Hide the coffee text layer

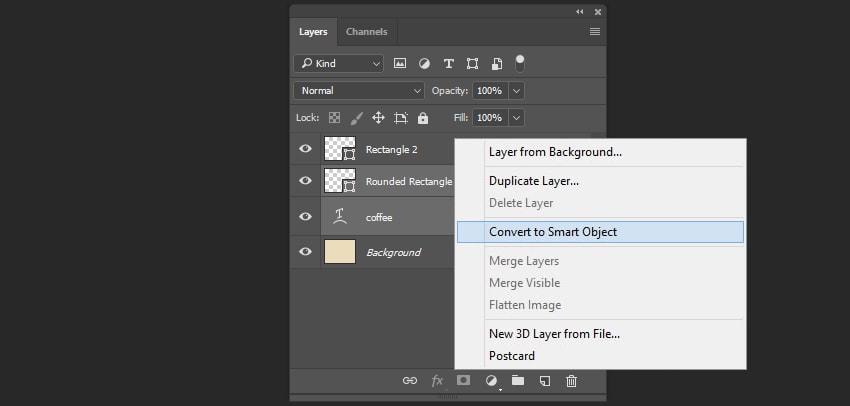point(305,216)
